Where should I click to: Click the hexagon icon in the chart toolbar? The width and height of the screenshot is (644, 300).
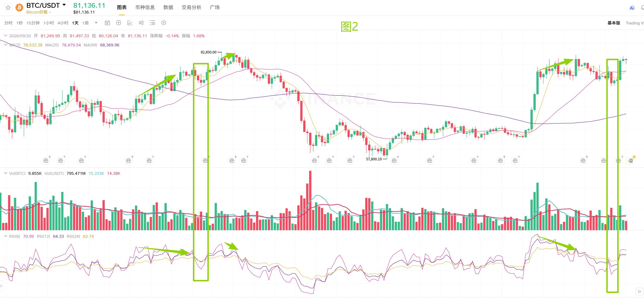coord(164,23)
